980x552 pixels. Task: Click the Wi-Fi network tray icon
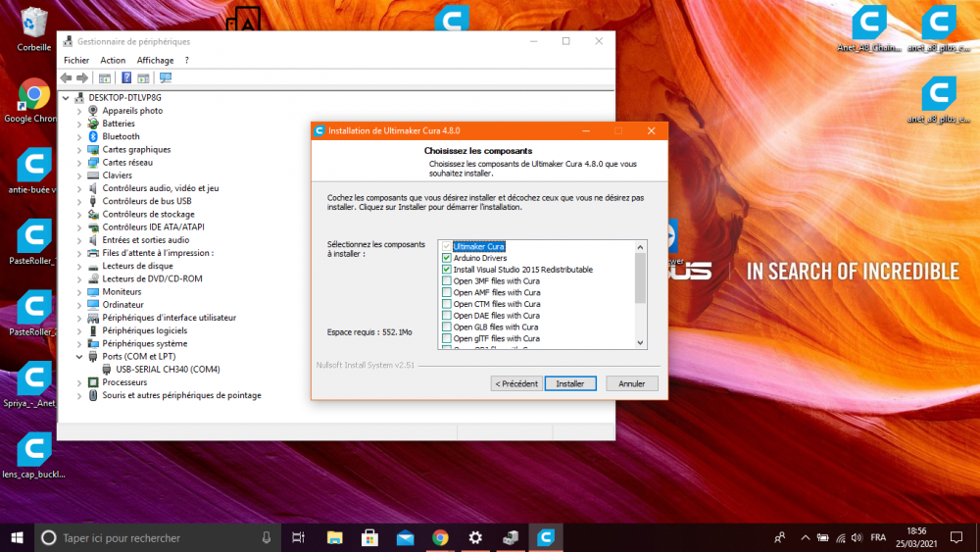point(841,537)
